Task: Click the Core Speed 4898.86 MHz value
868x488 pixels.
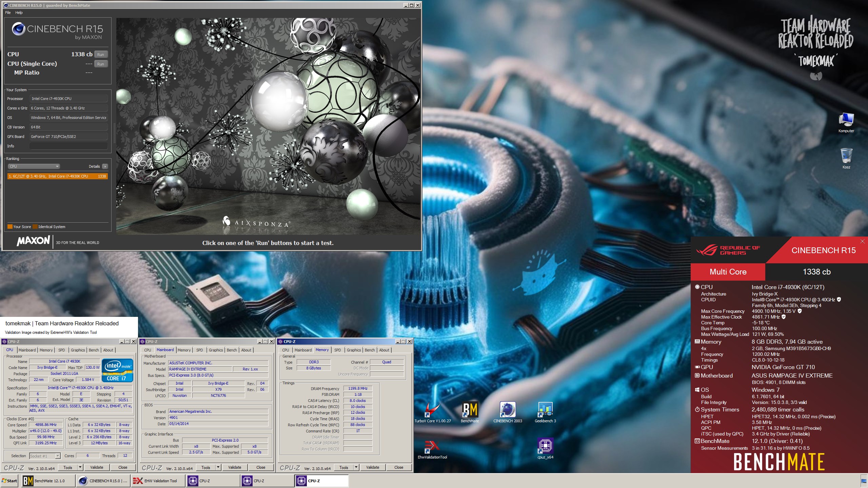Action: coord(46,425)
